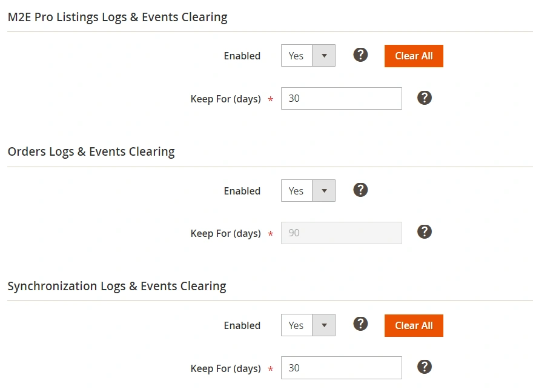Click Keep For (days) label in Listings section
Viewport: 533px width, 392px height.
tap(225, 99)
